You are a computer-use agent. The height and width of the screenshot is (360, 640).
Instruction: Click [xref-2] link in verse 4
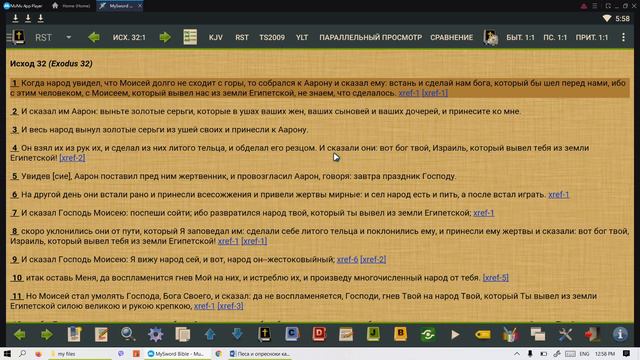click(72, 158)
